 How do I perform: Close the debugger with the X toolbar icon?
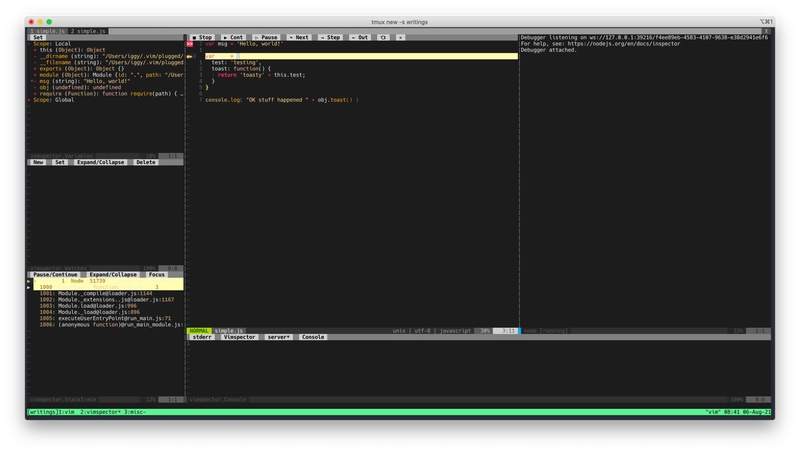(x=401, y=37)
